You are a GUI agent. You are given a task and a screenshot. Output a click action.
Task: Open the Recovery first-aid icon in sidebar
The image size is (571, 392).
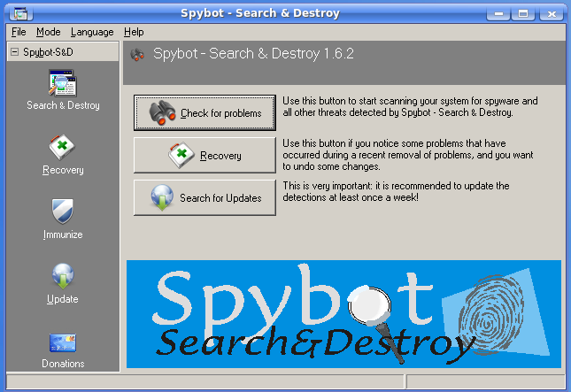[62, 148]
